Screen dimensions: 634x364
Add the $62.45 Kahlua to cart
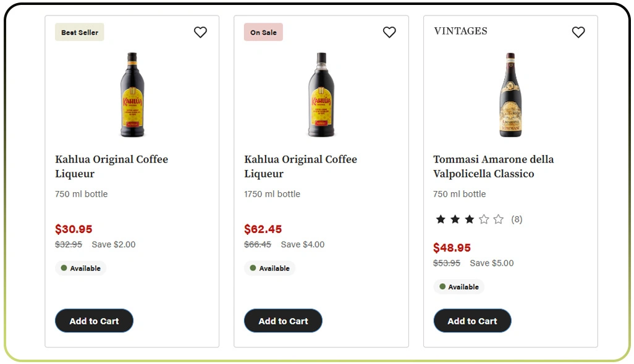pos(283,321)
